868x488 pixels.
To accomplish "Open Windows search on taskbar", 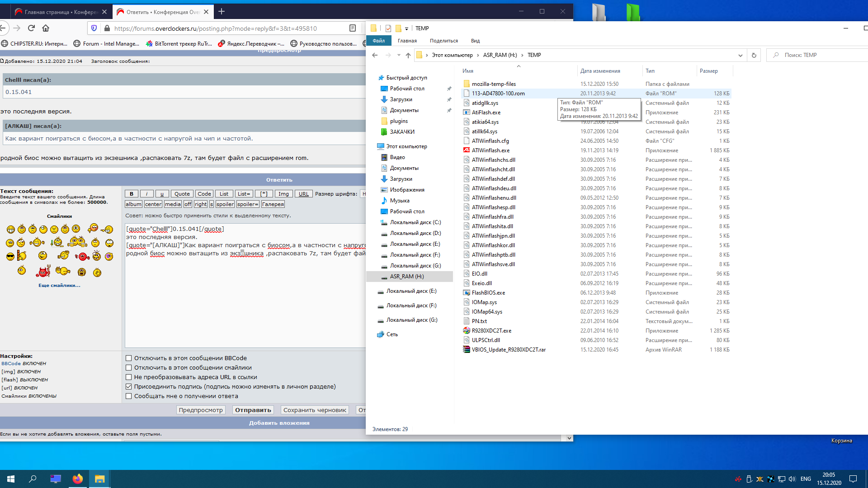I will pos(33,479).
